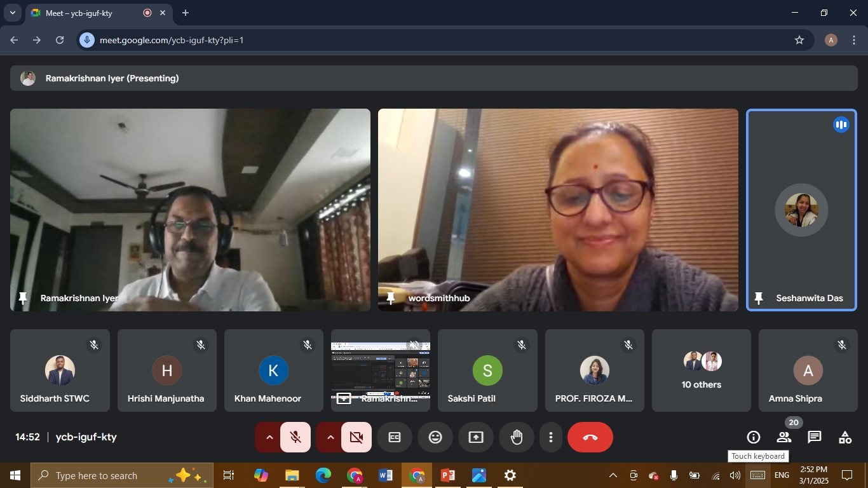Screen dimensions: 868x488
Task: Expand audio settings arrow beside microphone
Action: [x=269, y=437]
